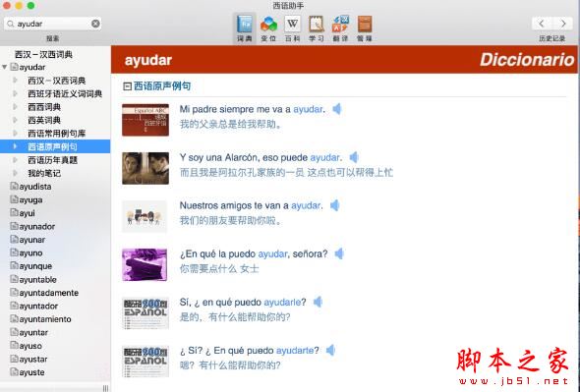Select 西语历年真题 in the sidebar
The image size is (580, 392).
click(x=52, y=160)
